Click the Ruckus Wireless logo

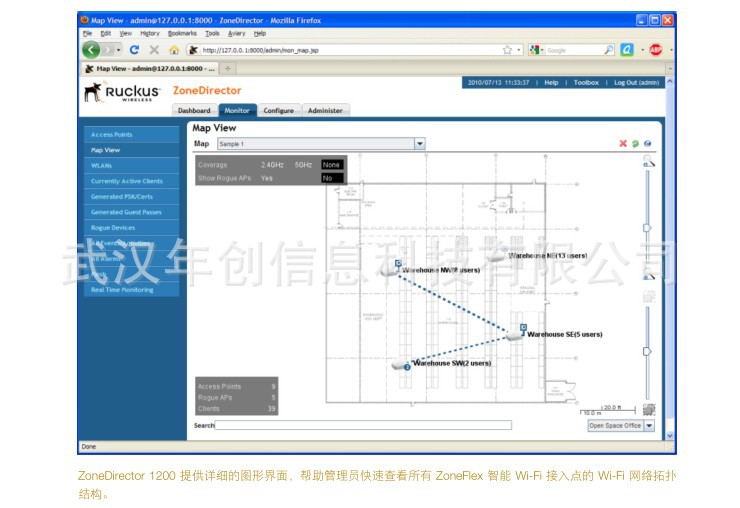click(122, 92)
